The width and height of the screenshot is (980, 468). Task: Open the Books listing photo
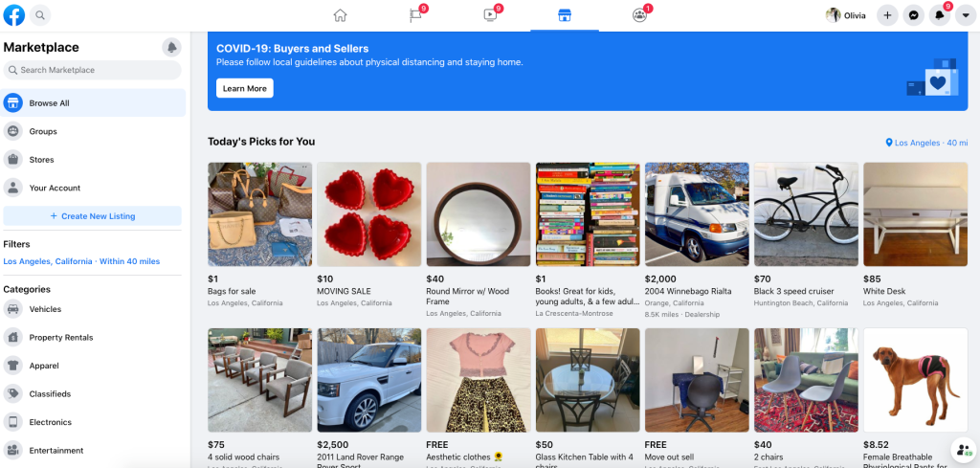coord(588,214)
